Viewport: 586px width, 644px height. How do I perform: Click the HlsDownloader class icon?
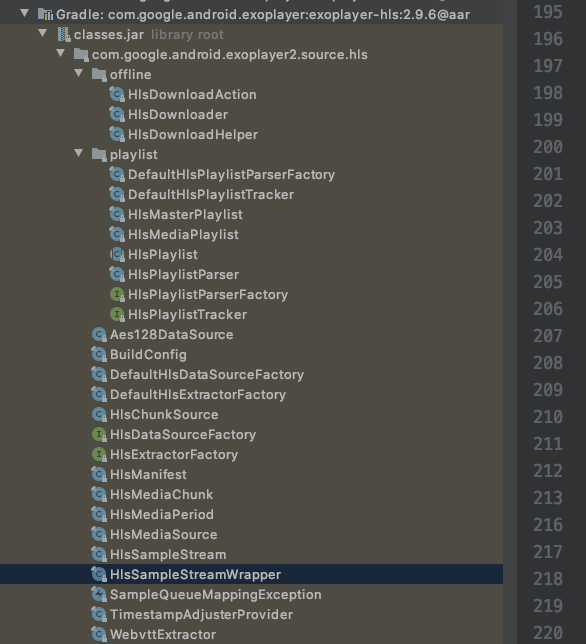pyautogui.click(x=117, y=115)
